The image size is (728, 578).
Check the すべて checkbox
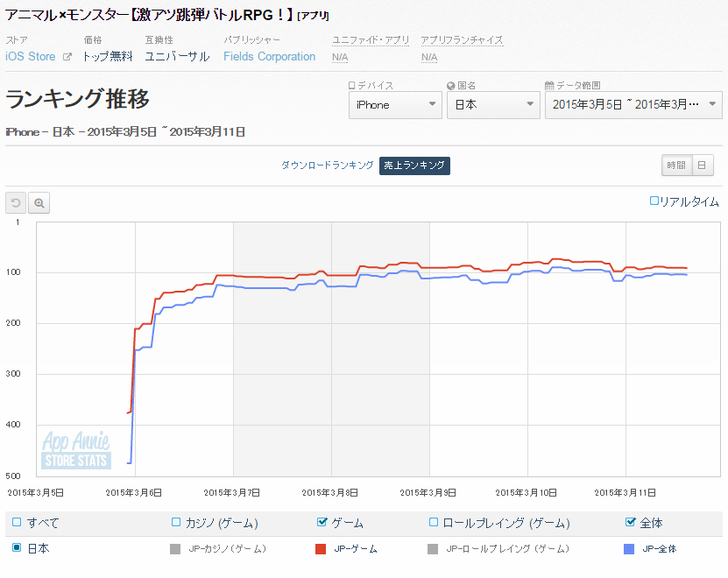point(17,523)
